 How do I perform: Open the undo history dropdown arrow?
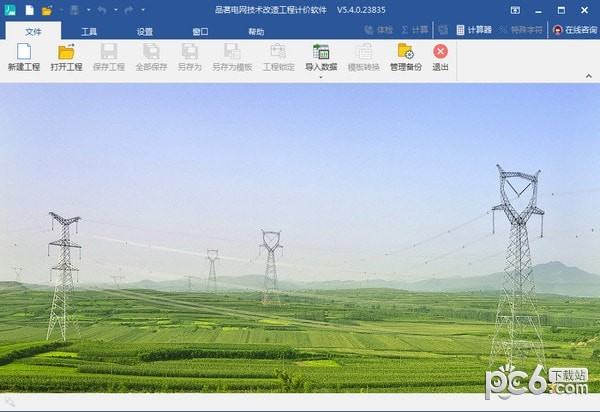116,10
